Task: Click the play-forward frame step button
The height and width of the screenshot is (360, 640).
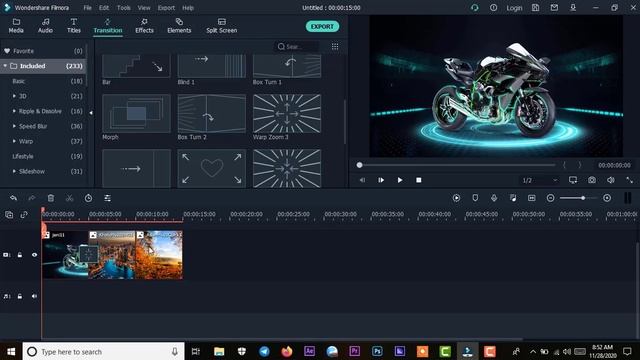Action: coord(381,180)
